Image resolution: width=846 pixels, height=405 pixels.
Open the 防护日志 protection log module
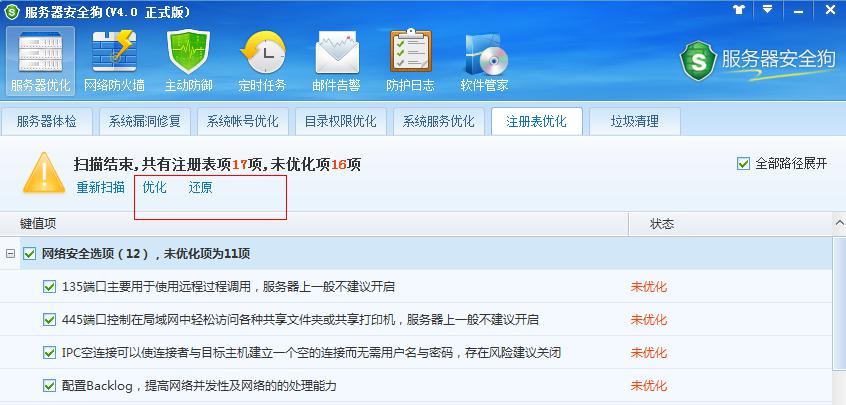tap(411, 61)
